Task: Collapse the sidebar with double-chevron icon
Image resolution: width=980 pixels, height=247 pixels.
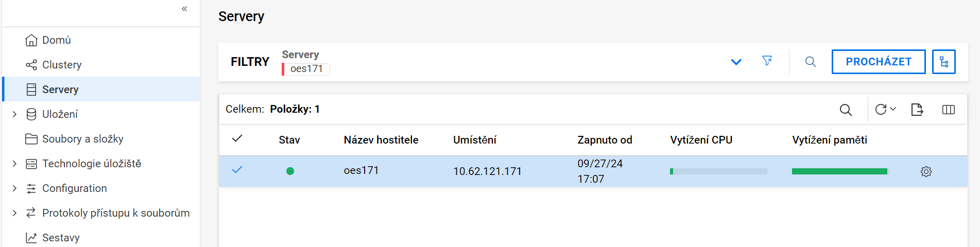Action: click(x=184, y=9)
